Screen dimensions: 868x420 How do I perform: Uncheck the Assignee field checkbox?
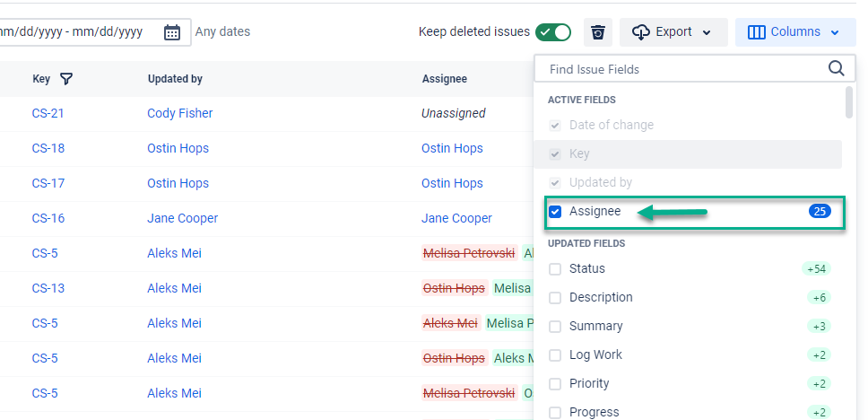click(555, 212)
